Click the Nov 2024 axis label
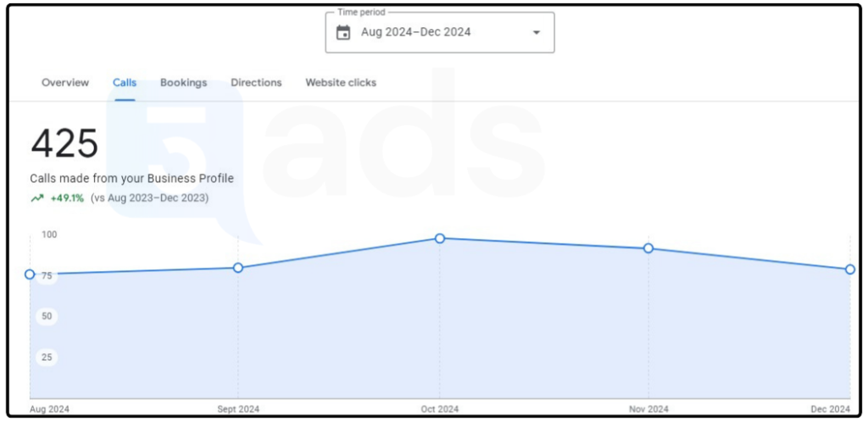The height and width of the screenshot is (421, 868). coord(648,409)
